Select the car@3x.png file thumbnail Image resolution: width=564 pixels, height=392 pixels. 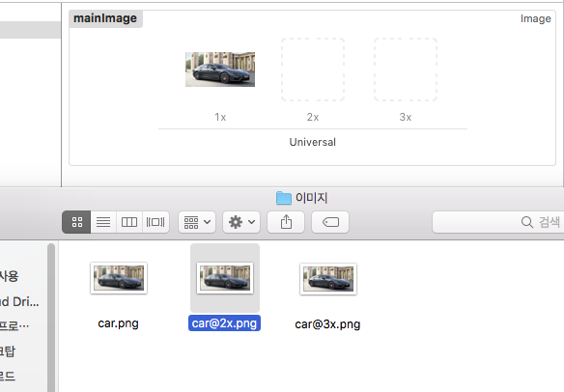(x=328, y=279)
